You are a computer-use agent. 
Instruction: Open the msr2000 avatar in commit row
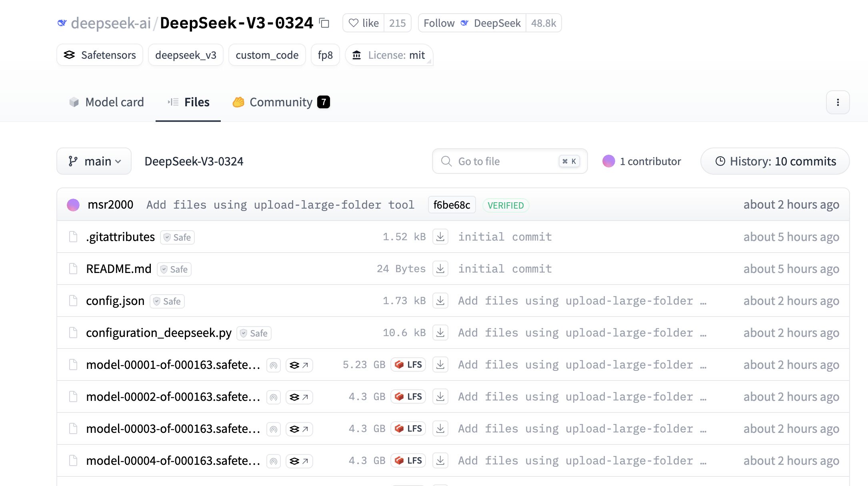(73, 205)
